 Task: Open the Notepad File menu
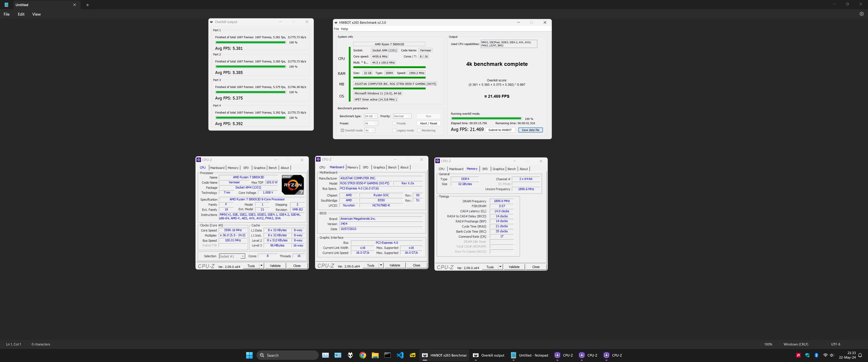point(6,14)
